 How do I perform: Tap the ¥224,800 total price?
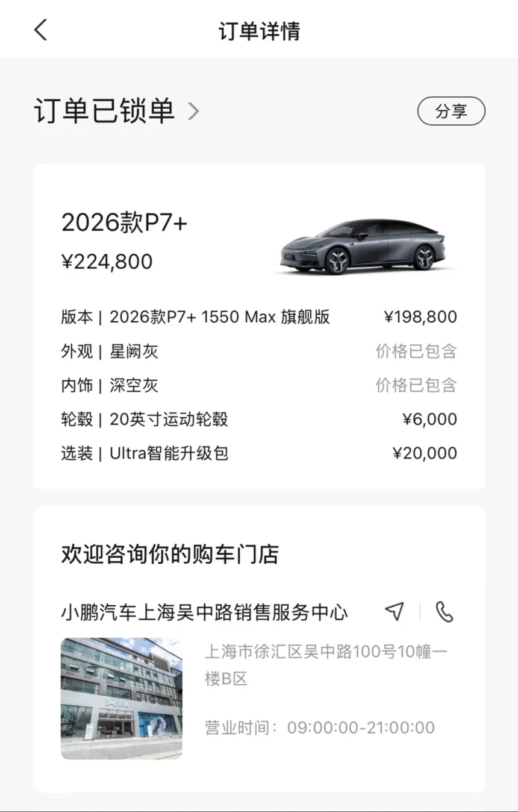click(x=107, y=262)
